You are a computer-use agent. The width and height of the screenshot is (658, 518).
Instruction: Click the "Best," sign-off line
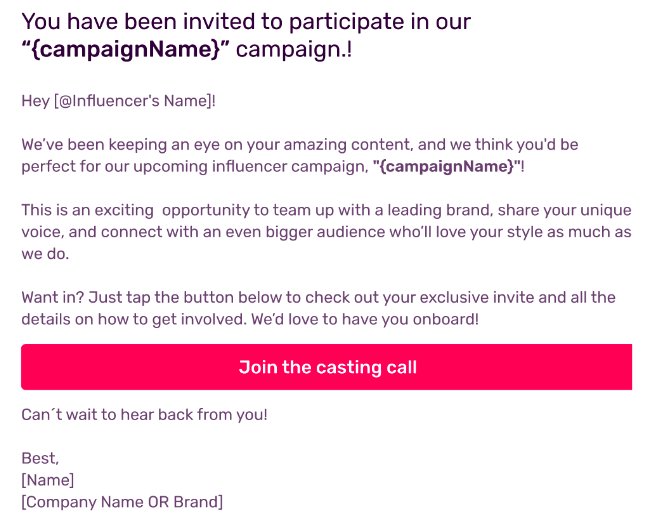tap(40, 458)
